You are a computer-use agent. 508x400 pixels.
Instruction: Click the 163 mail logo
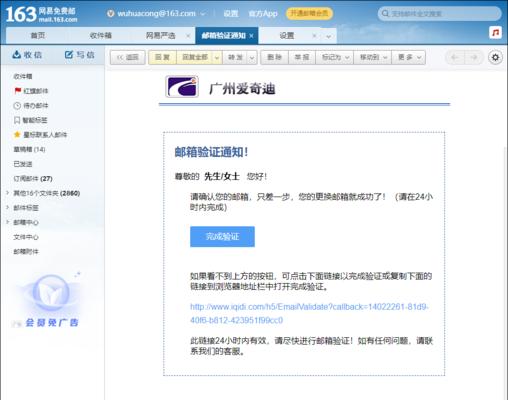[x=41, y=15]
